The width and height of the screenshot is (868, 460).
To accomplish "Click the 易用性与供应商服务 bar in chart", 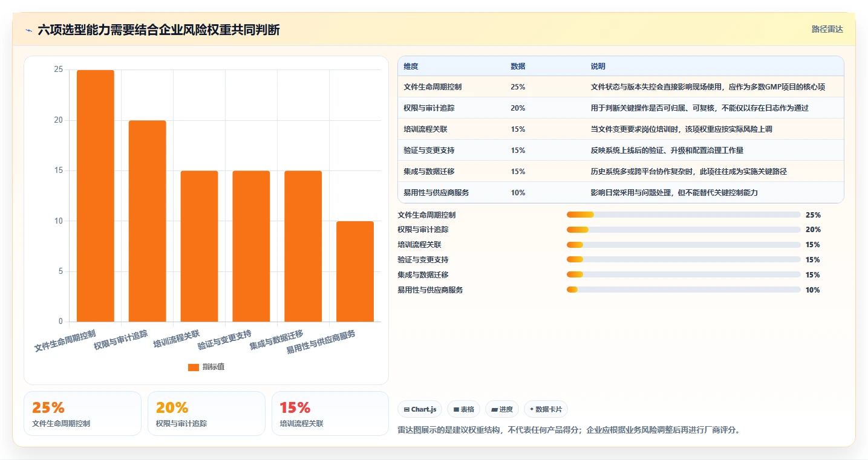I will (355, 271).
